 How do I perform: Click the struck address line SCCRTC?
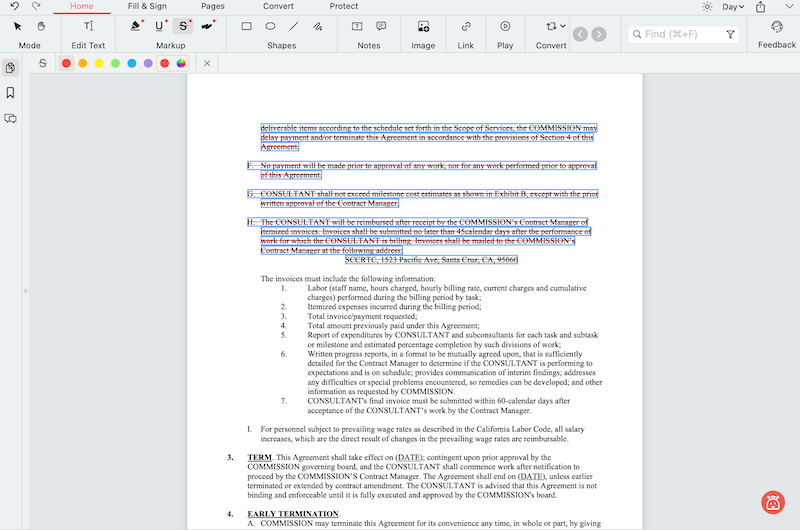[431, 260]
